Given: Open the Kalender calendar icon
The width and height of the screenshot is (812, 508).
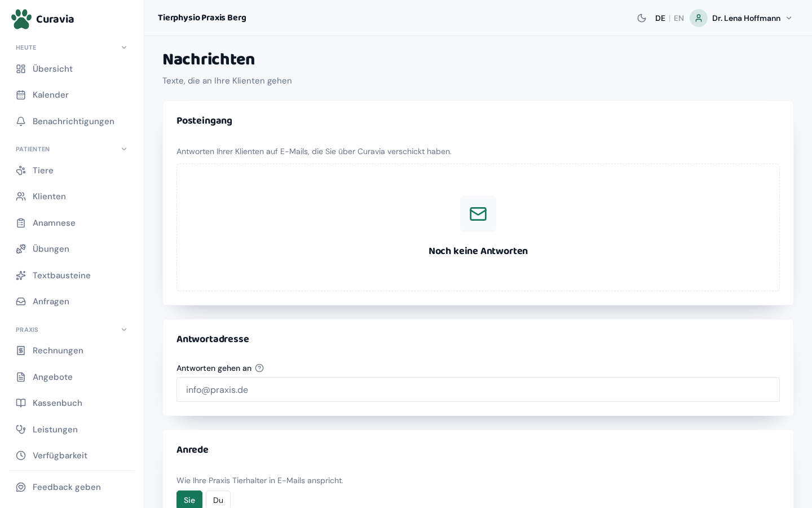Looking at the screenshot, I should point(21,95).
